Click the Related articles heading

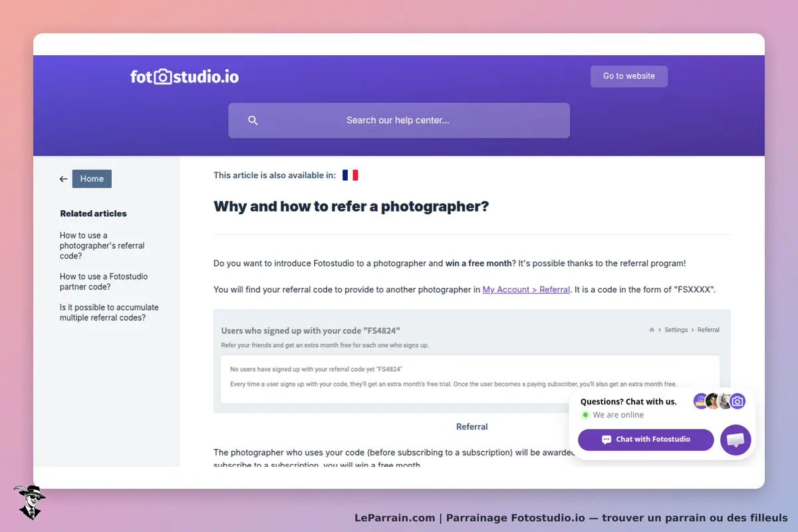point(93,213)
